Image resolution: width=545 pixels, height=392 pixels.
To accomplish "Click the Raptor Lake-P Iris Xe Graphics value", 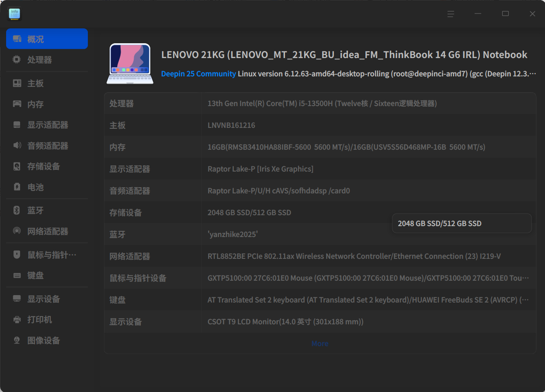I will (260, 169).
